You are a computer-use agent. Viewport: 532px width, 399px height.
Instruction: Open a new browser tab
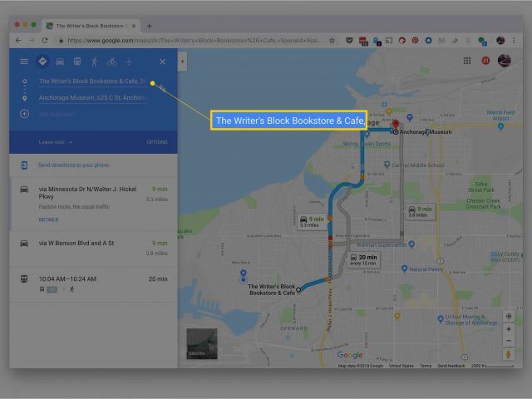150,26
